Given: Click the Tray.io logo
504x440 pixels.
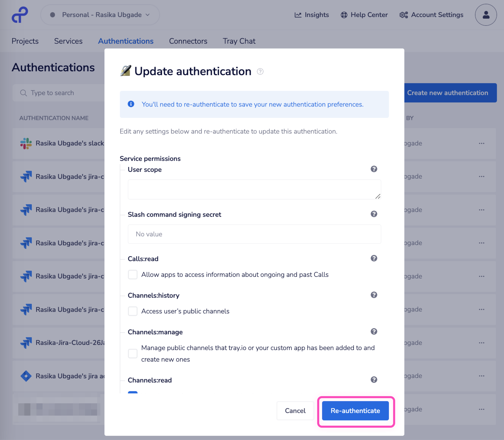Looking at the screenshot, I should coord(19,15).
